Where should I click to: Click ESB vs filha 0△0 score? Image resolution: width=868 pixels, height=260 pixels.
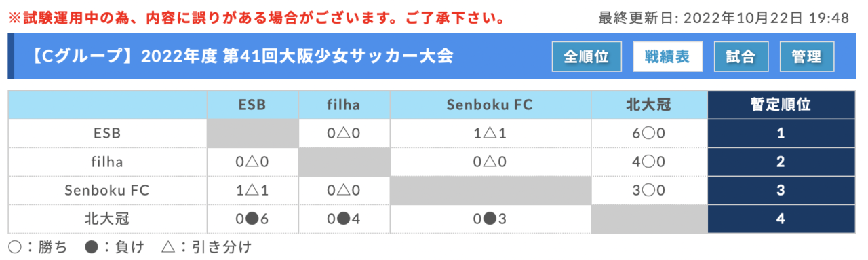(x=344, y=134)
